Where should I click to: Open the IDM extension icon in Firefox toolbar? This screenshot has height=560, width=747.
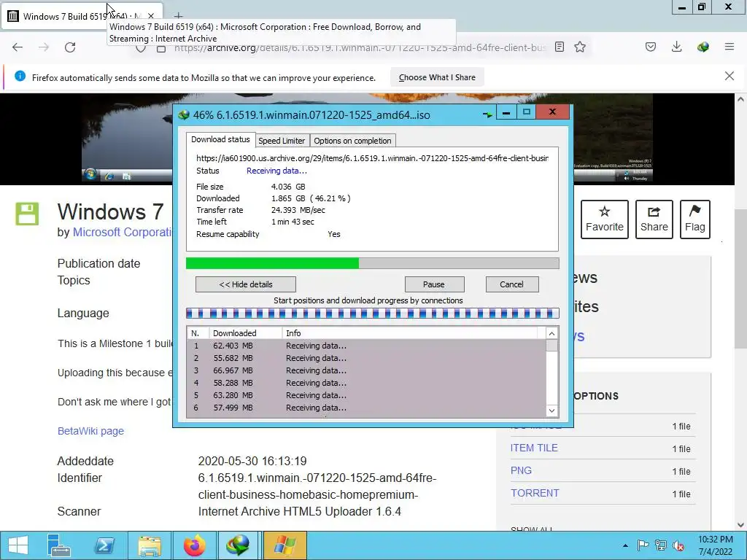click(x=703, y=47)
